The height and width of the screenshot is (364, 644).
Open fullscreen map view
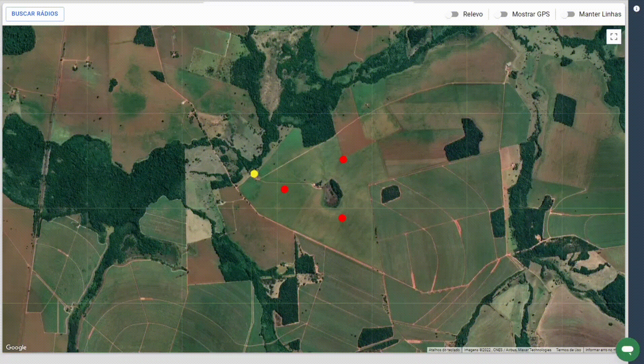tap(614, 36)
